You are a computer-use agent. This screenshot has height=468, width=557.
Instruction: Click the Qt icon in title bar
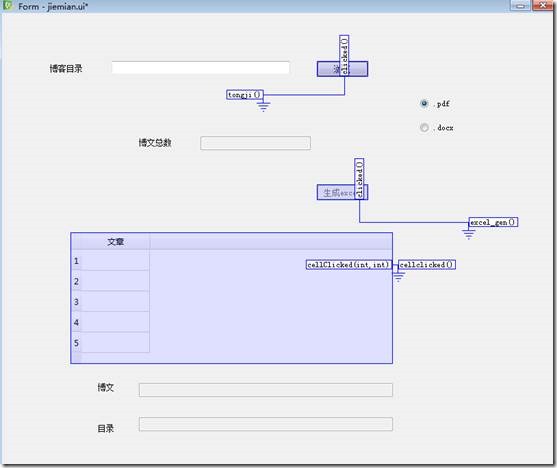(7, 6)
